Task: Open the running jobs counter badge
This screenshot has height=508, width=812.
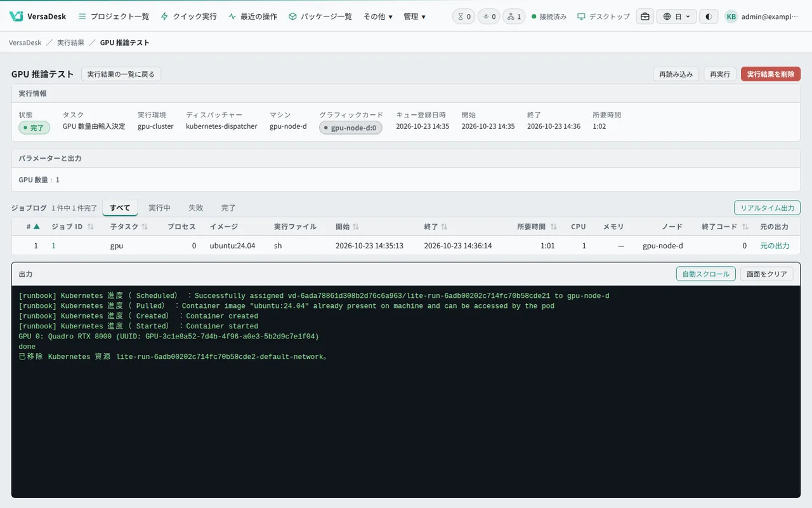Action: 488,17
